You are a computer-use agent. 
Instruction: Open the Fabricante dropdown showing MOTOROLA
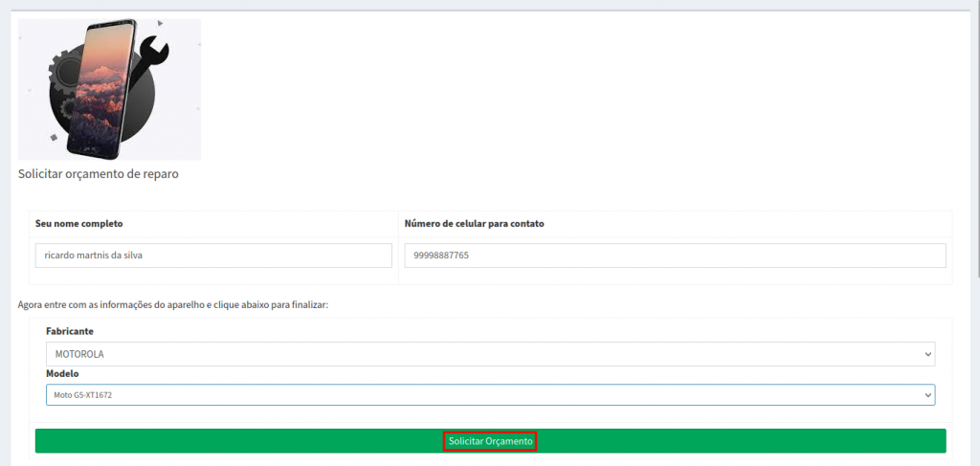point(479,354)
